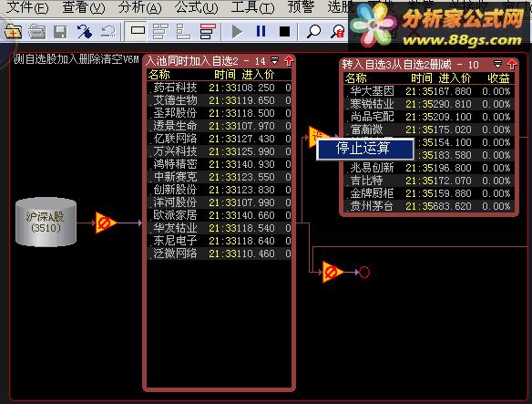The height and width of the screenshot is (404, 532).
Task: Select the 中新赛克 row
Action: tap(220, 177)
